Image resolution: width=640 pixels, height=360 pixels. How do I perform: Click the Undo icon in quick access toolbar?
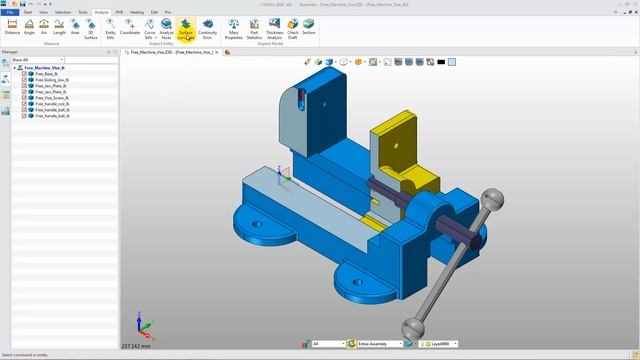[x=30, y=4]
